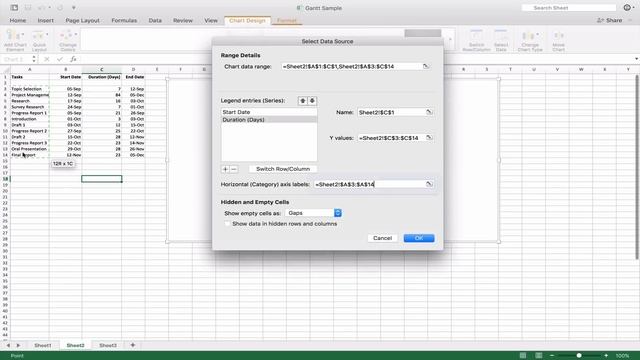Move the selected series up with the arrow

pos(302,101)
